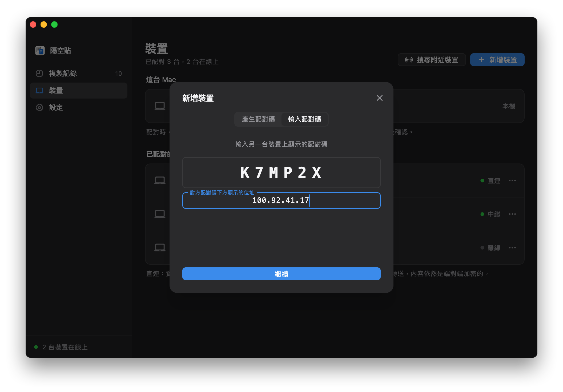Click the 中繼 status label

point(494,214)
